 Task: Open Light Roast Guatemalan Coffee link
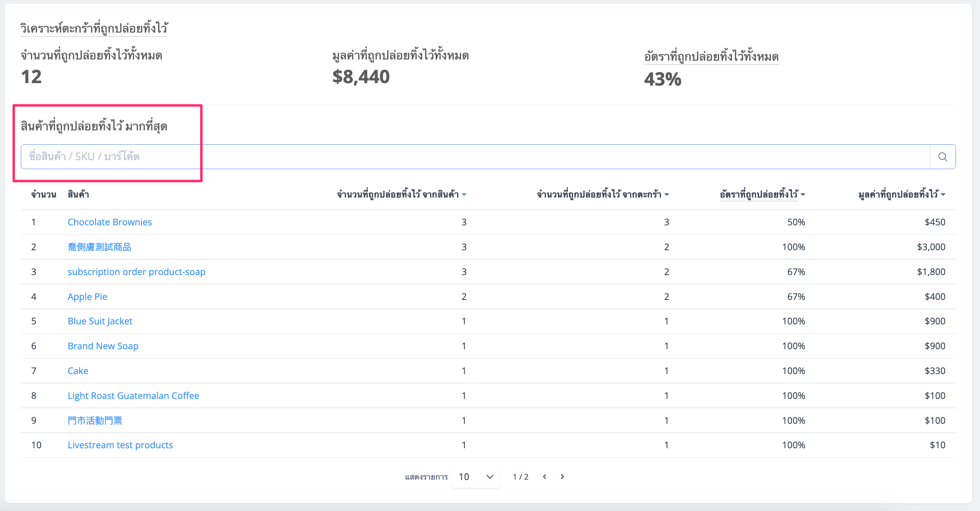(x=133, y=396)
